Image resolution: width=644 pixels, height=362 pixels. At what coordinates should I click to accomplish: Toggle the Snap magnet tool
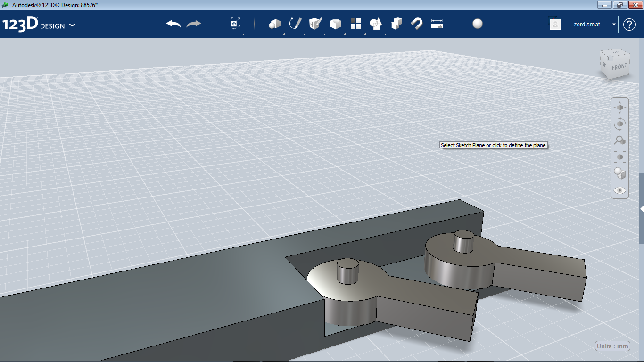[417, 24]
